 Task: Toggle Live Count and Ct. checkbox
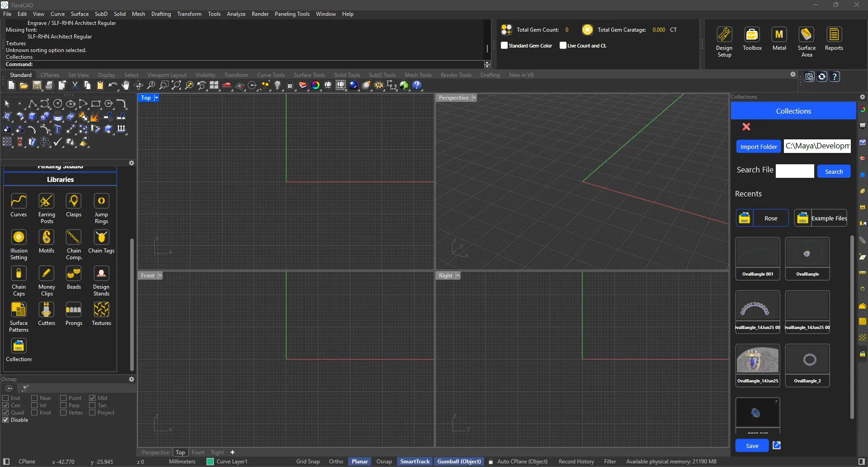[x=563, y=45]
